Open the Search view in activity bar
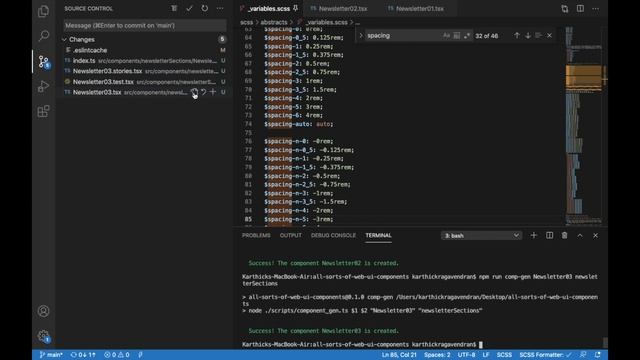Viewport: 640px width, 360px height. (x=43, y=36)
